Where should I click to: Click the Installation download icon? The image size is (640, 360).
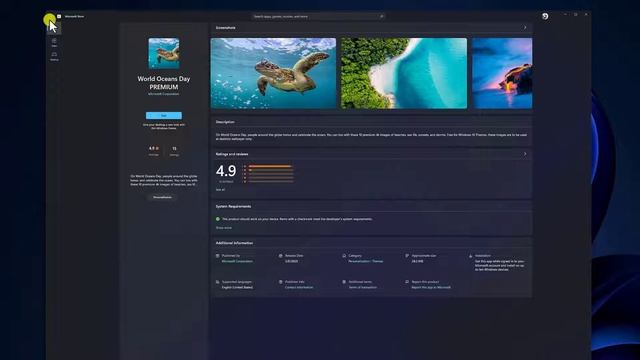470,256
